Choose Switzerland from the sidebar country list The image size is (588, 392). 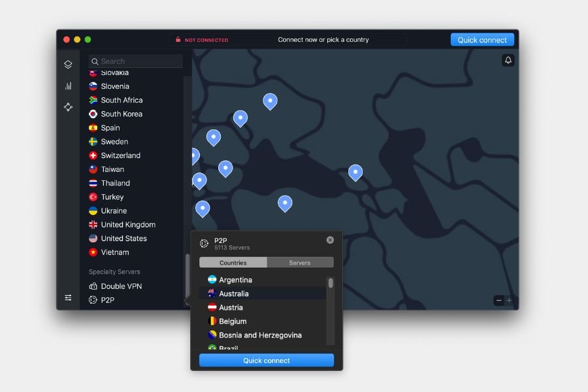click(x=120, y=155)
